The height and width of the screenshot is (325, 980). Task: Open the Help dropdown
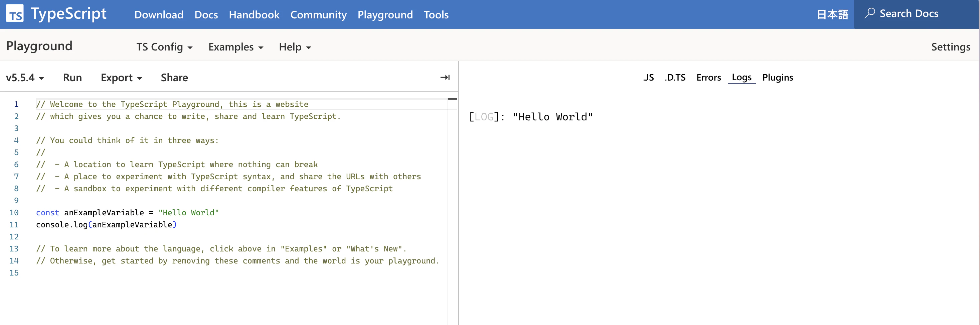[295, 47]
